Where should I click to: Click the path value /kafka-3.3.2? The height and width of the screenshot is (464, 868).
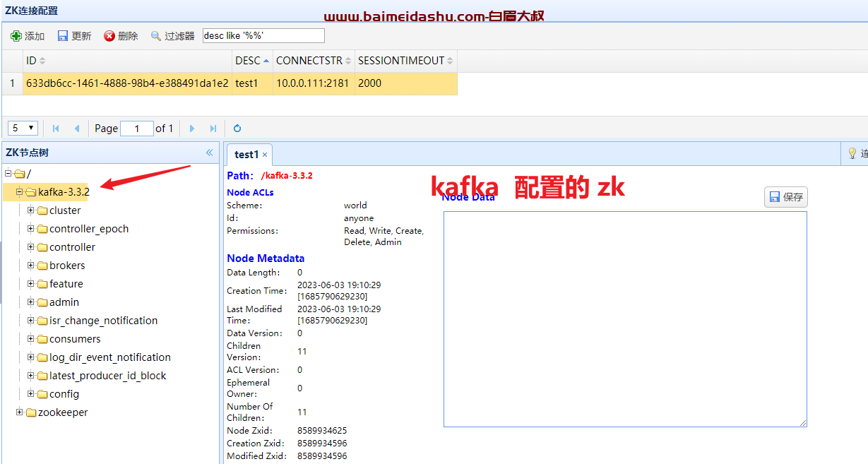click(287, 176)
